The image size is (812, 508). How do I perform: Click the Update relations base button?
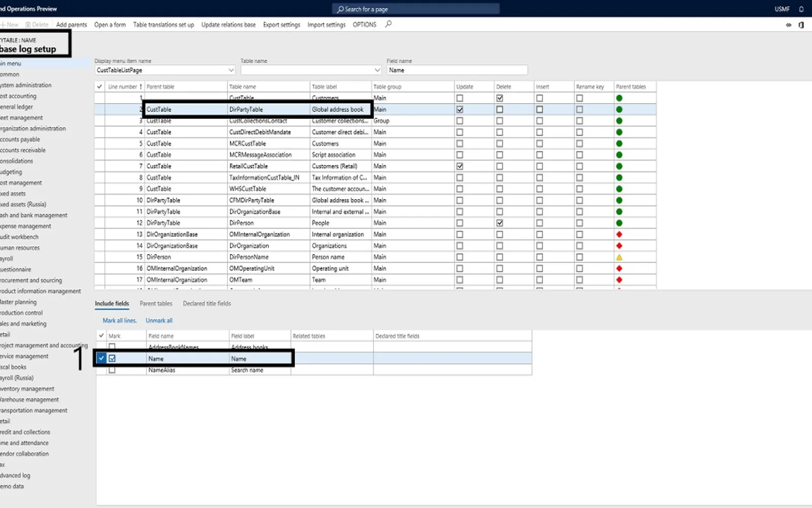coord(228,24)
